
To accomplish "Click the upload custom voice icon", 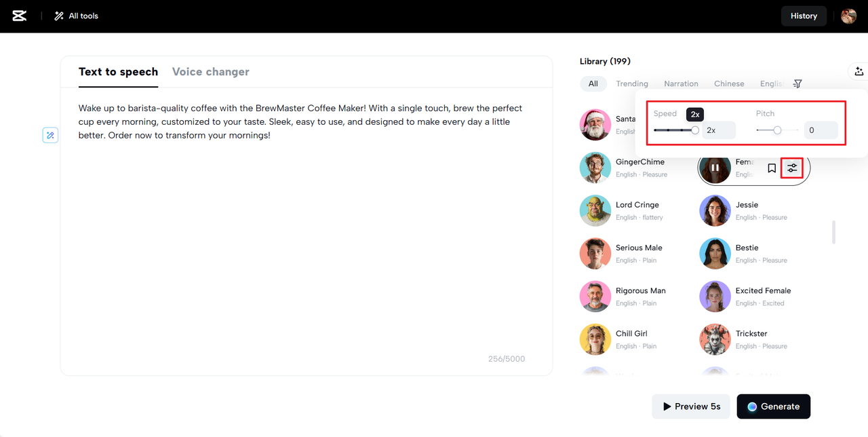I will (x=859, y=71).
